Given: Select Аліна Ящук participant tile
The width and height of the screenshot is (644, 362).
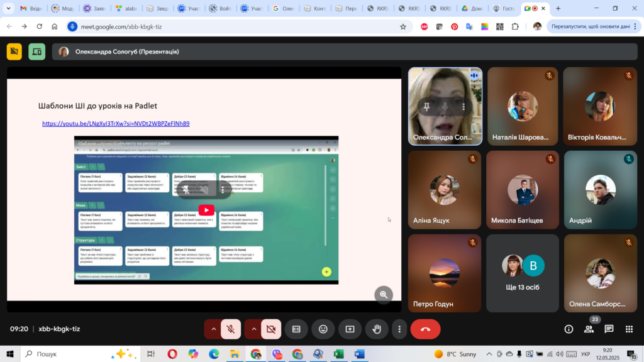Looking at the screenshot, I should (x=445, y=190).
